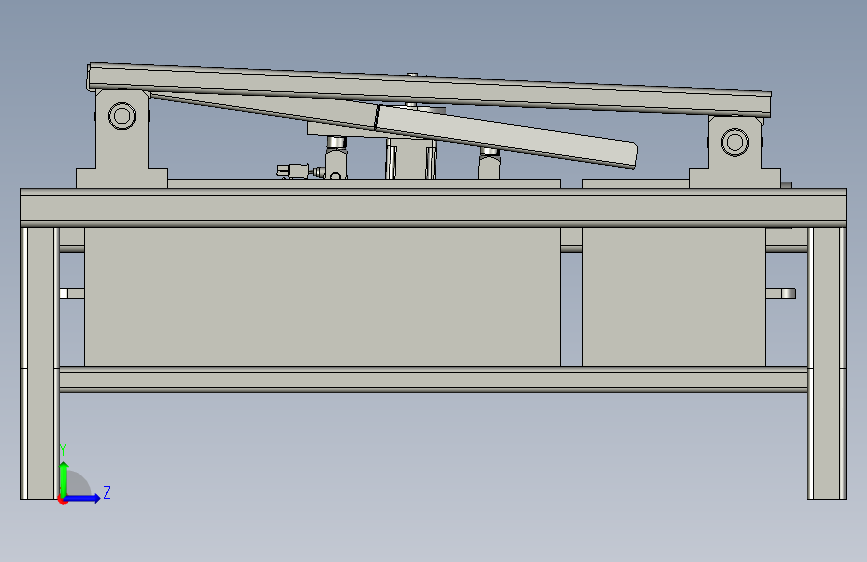Select the left vertical frame leg
The width and height of the screenshot is (867, 562).
(40, 363)
